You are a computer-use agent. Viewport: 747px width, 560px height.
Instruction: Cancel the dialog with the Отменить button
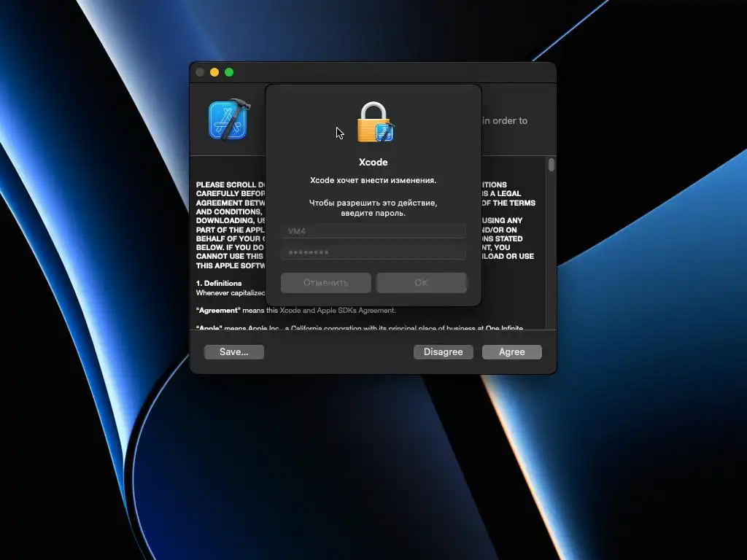326,283
